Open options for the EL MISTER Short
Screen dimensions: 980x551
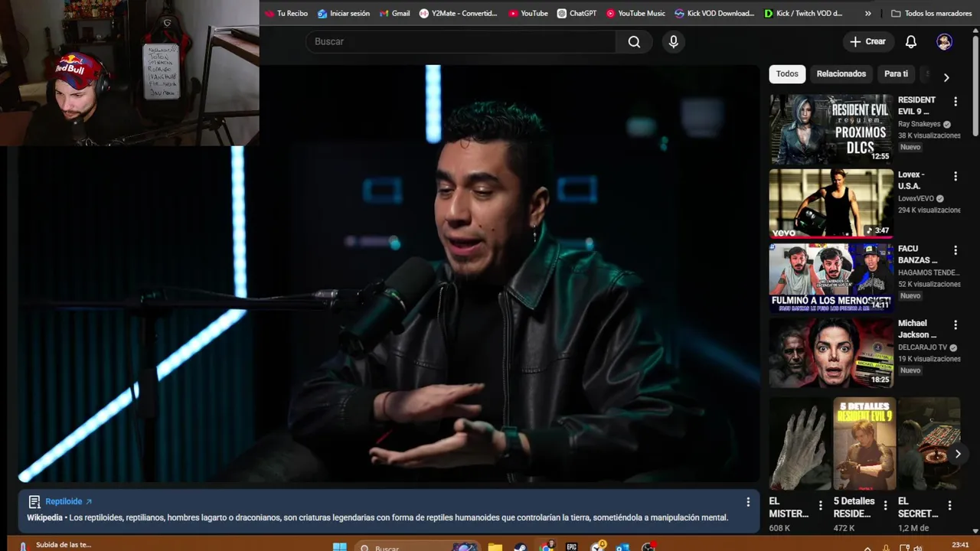(x=821, y=506)
